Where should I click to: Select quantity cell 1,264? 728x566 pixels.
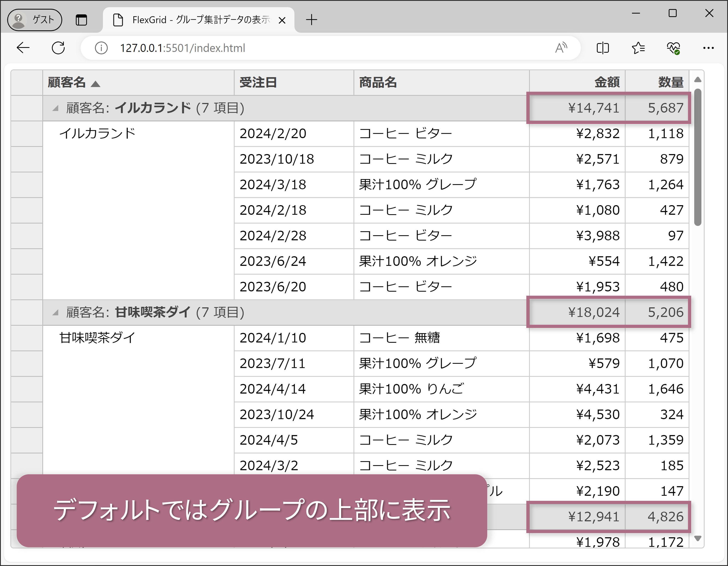point(657,185)
